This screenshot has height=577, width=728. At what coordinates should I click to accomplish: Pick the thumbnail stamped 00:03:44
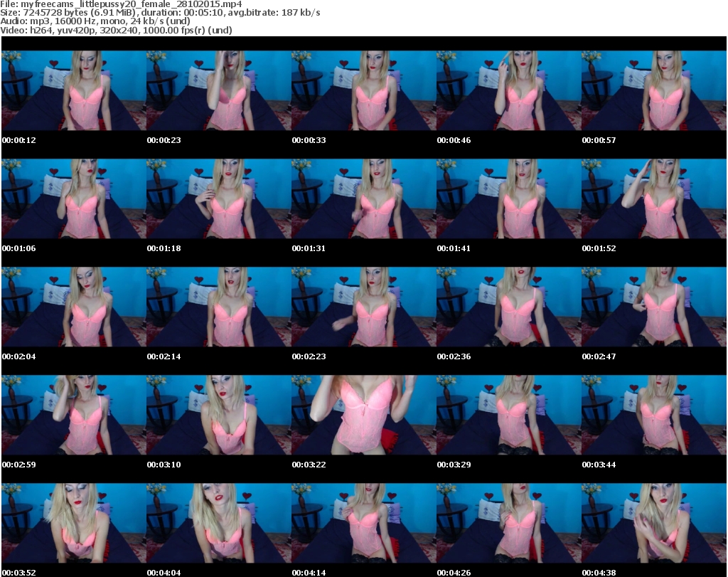tap(654, 415)
